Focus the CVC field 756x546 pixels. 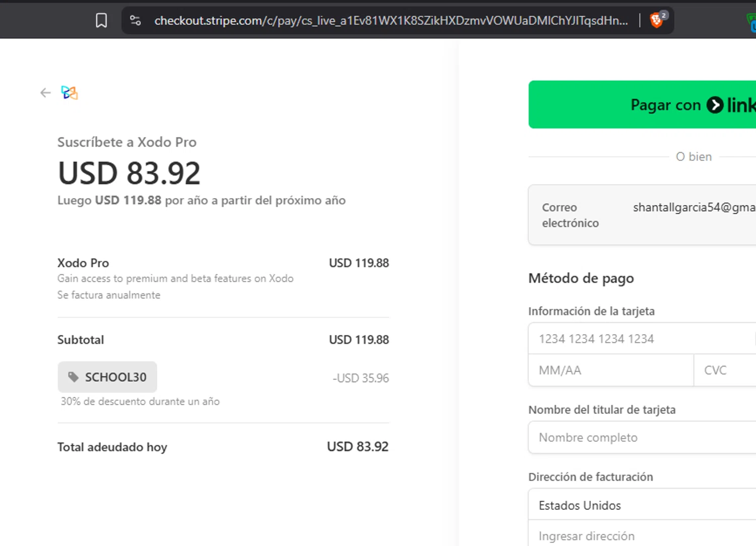pyautogui.click(x=725, y=370)
